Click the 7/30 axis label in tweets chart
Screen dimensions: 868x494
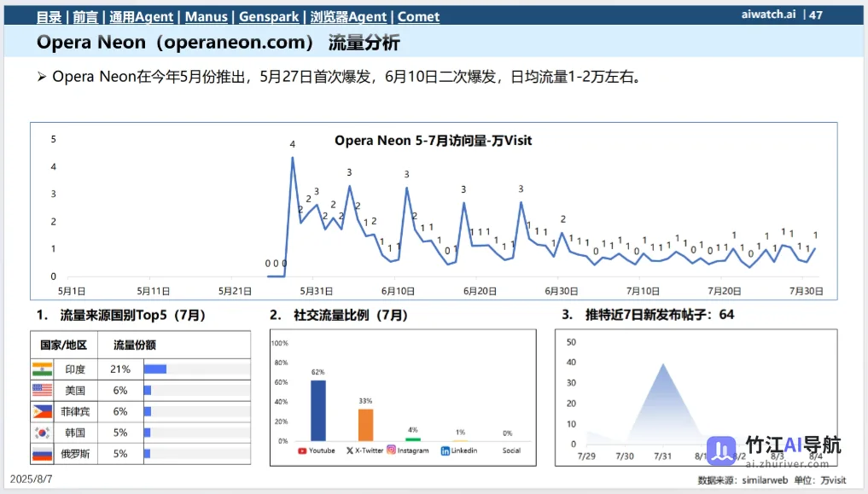tap(625, 456)
